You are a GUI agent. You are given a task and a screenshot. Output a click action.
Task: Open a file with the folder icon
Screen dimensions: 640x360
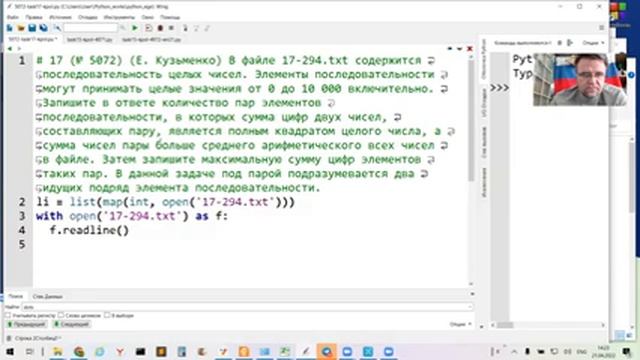(x=21, y=28)
